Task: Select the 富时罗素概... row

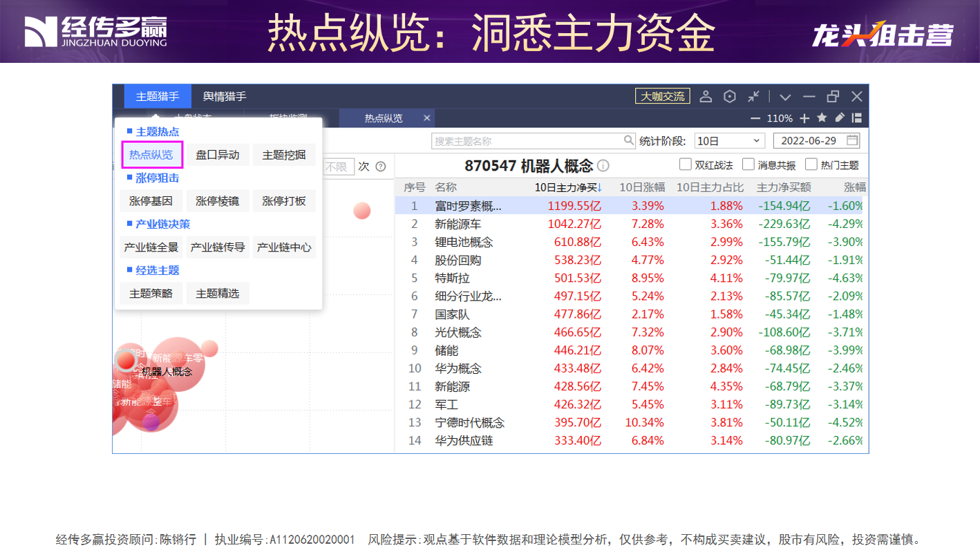Action: (632, 206)
